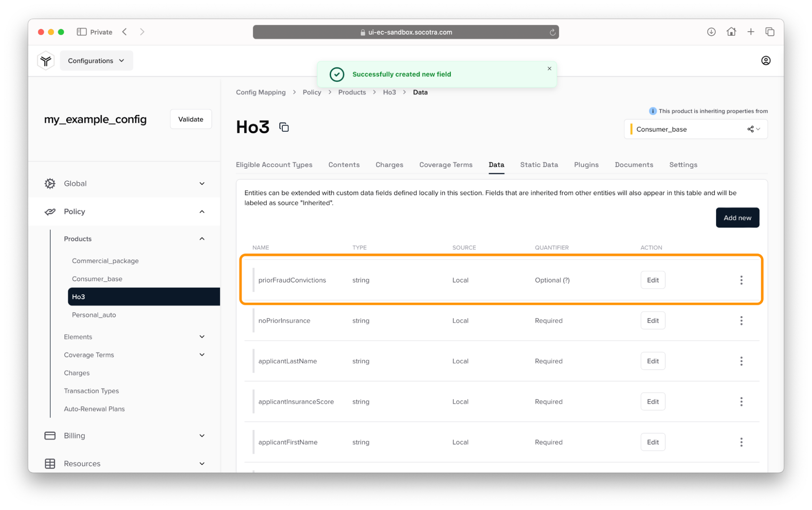Expand the Billing sidebar section
Viewport: 812px width, 510px height.
pos(202,436)
